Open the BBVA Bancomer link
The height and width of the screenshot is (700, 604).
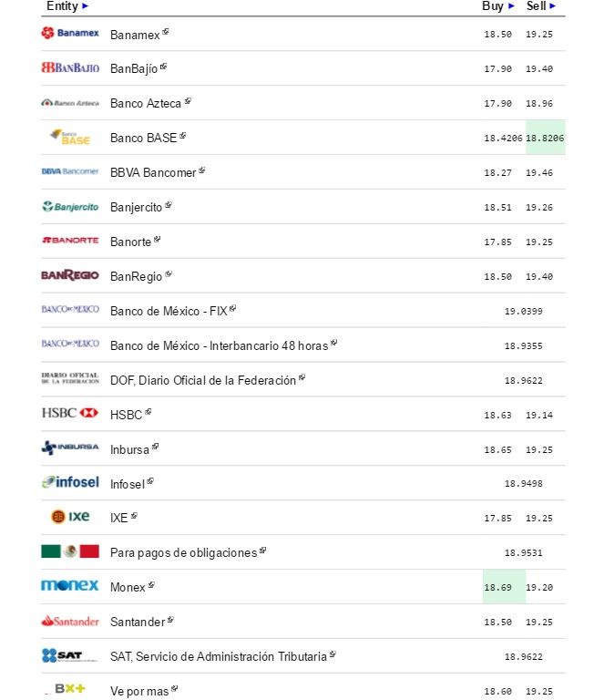(x=153, y=172)
